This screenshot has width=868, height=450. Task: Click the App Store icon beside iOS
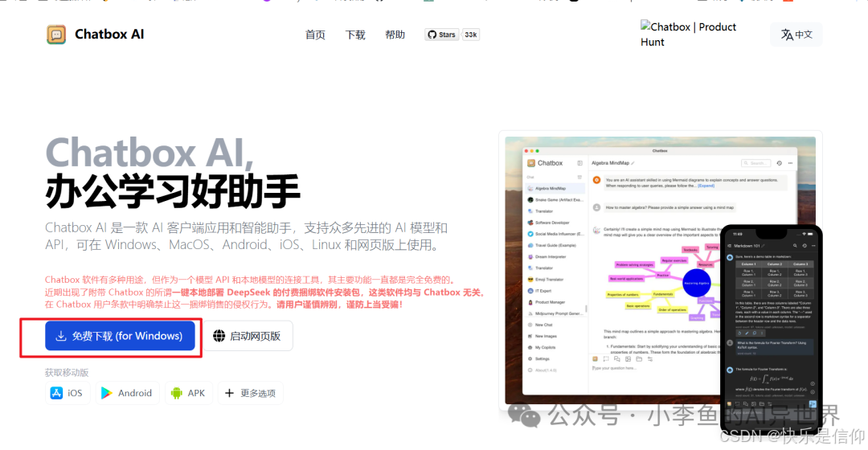click(x=56, y=393)
